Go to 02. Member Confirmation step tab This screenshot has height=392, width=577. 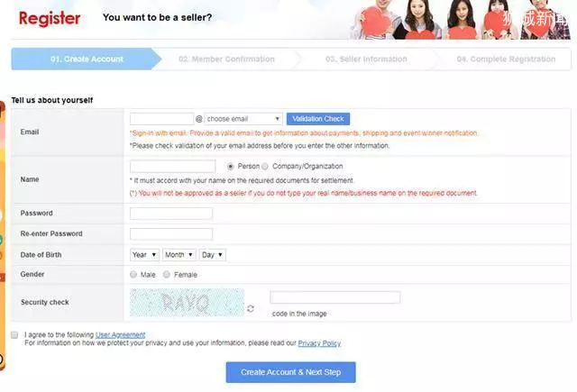[x=226, y=59]
